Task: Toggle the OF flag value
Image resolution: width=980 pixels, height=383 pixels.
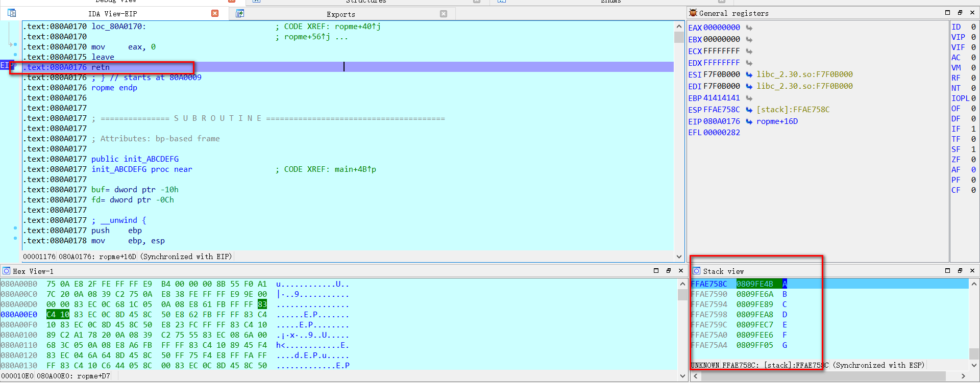Action: (x=973, y=109)
